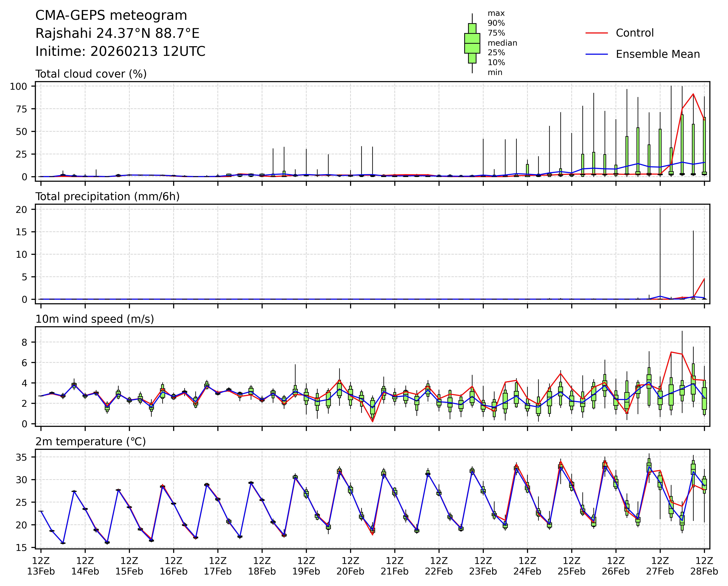Click the tallest precipitation spike on 27Feb
The height and width of the screenshot is (586, 728).
(660, 253)
